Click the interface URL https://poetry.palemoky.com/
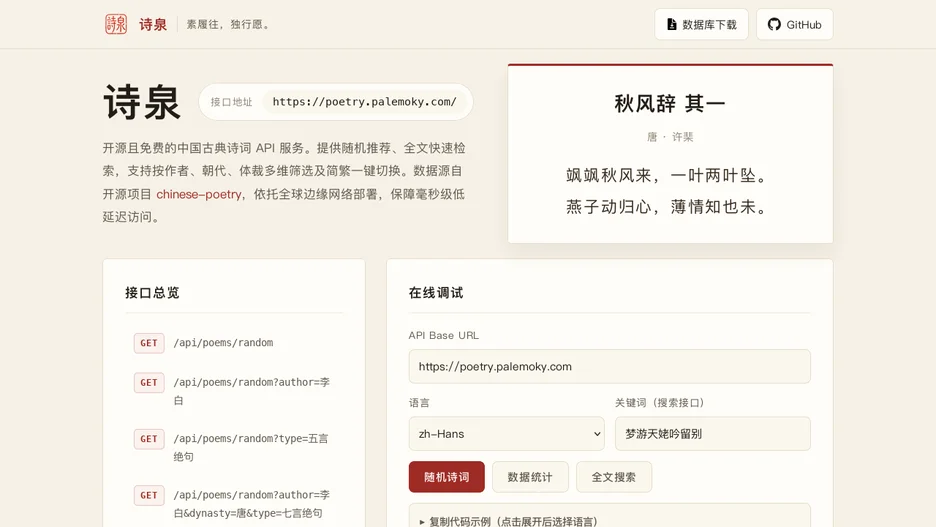 click(x=365, y=101)
